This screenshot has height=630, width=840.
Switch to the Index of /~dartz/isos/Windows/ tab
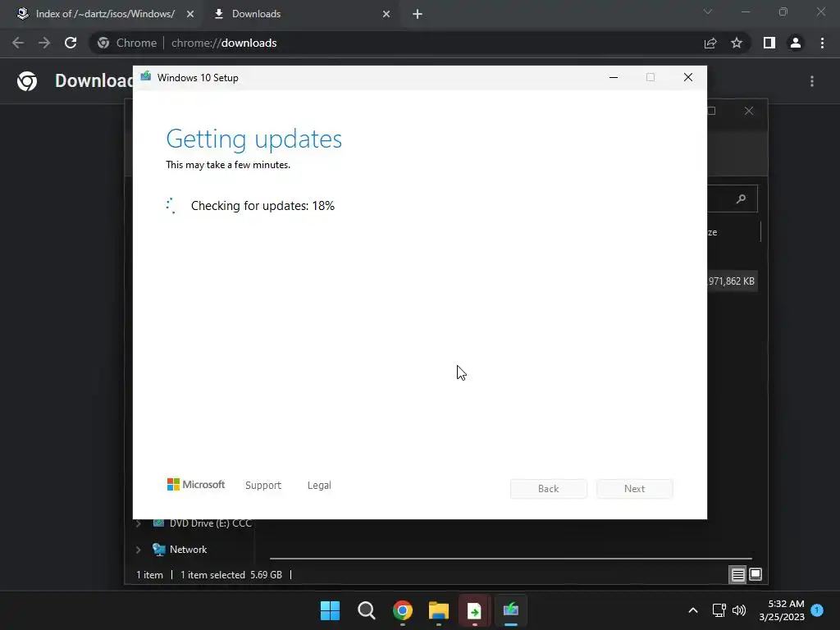coord(106,14)
